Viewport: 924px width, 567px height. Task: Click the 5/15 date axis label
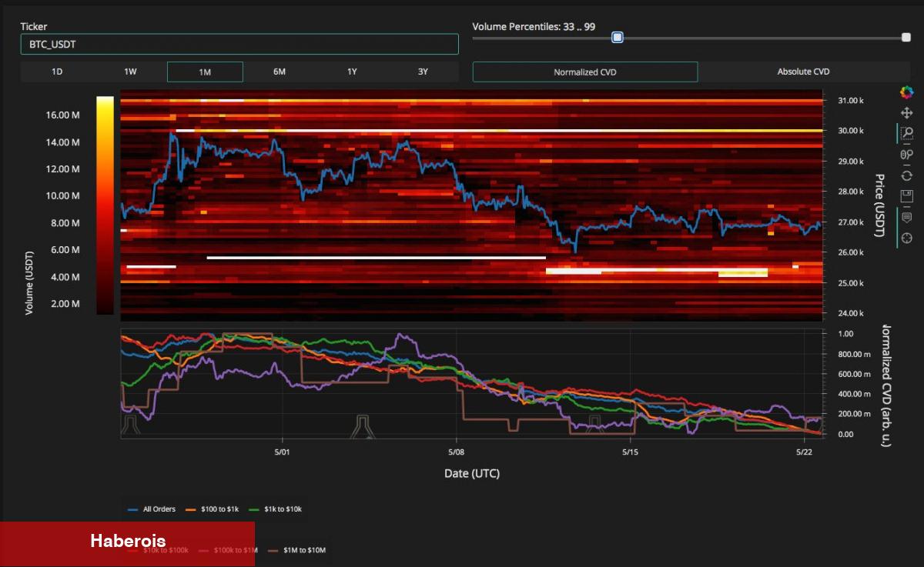(630, 452)
